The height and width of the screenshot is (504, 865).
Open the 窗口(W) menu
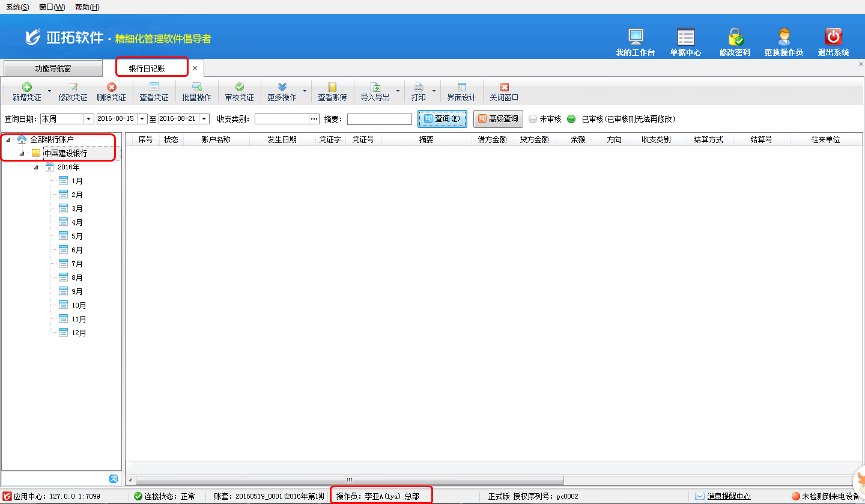[52, 7]
